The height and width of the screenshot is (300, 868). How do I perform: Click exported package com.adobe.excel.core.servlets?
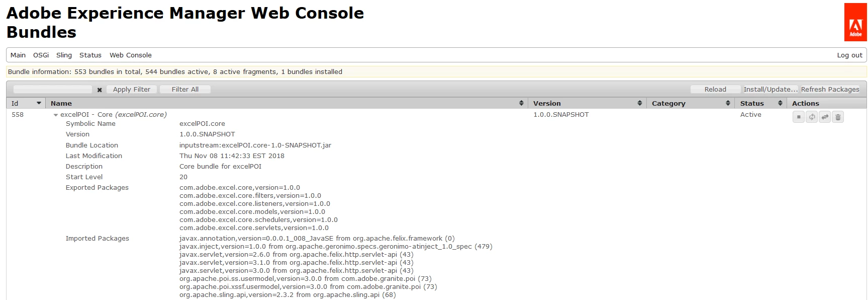254,228
